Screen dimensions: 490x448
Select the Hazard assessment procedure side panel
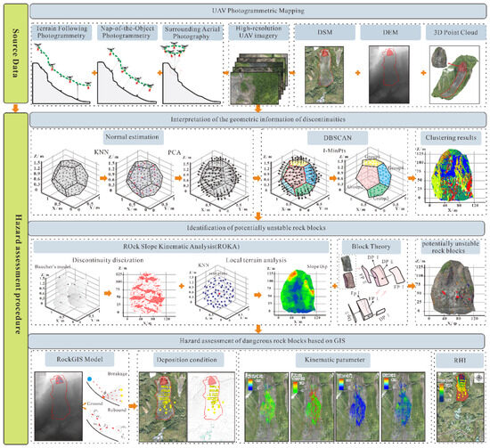tap(16, 279)
